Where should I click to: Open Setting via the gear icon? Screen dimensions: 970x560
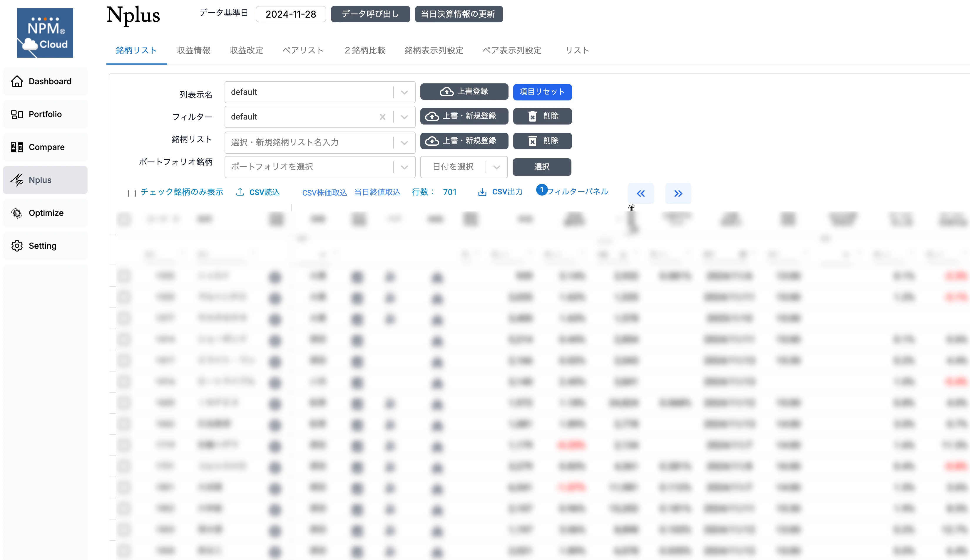(x=17, y=246)
